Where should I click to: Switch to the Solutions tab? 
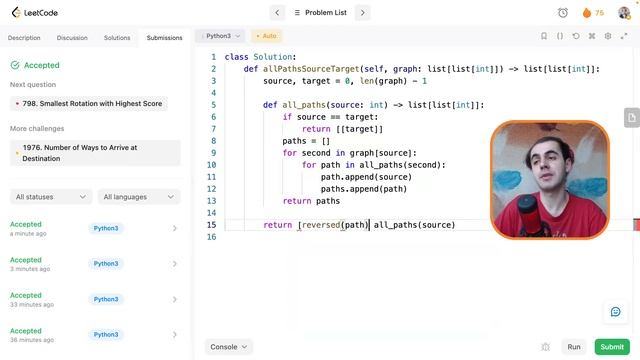coord(117,38)
